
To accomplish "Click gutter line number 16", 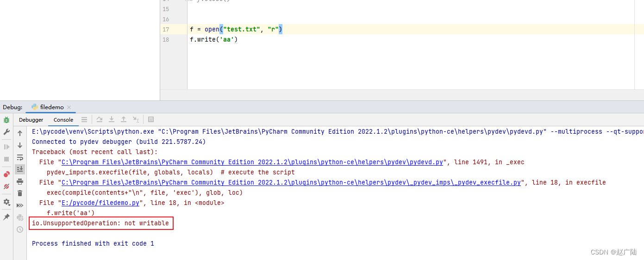I will click(x=166, y=19).
